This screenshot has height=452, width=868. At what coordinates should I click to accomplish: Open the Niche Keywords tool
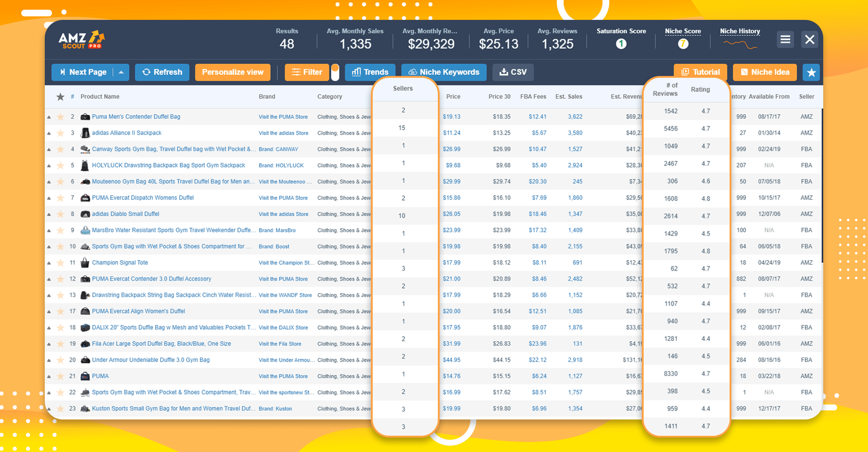[x=444, y=72]
